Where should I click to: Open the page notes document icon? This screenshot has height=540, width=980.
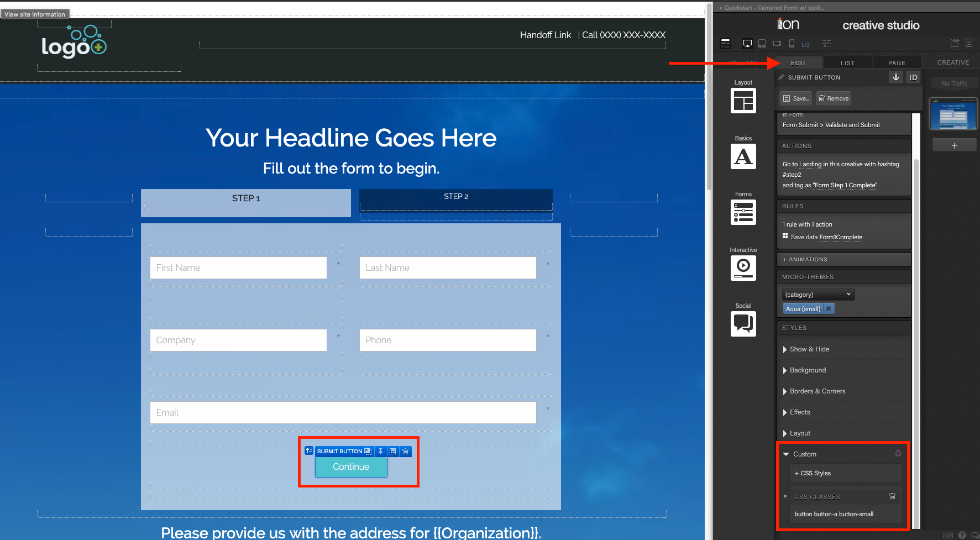969,43
